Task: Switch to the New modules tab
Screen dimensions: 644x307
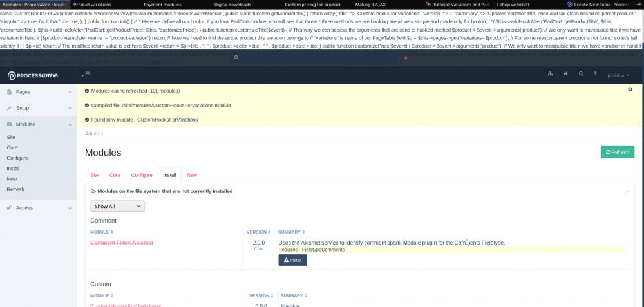Action: click(x=192, y=175)
